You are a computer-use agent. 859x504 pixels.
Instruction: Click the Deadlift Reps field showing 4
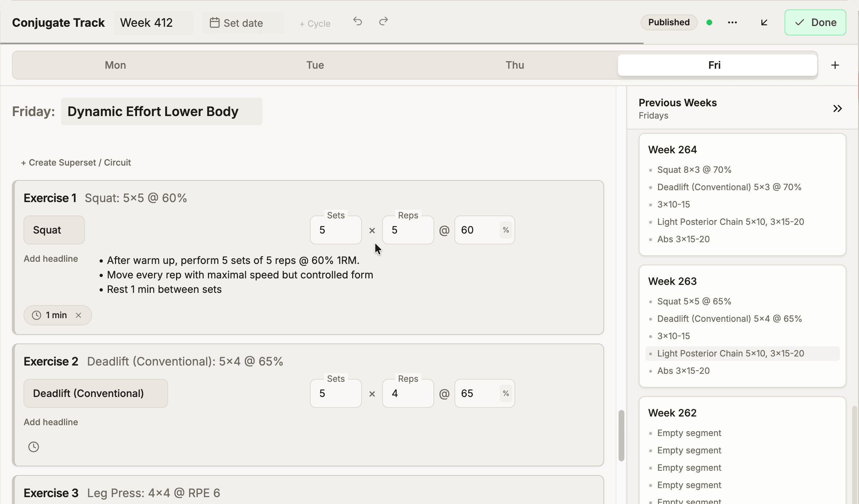(x=408, y=393)
